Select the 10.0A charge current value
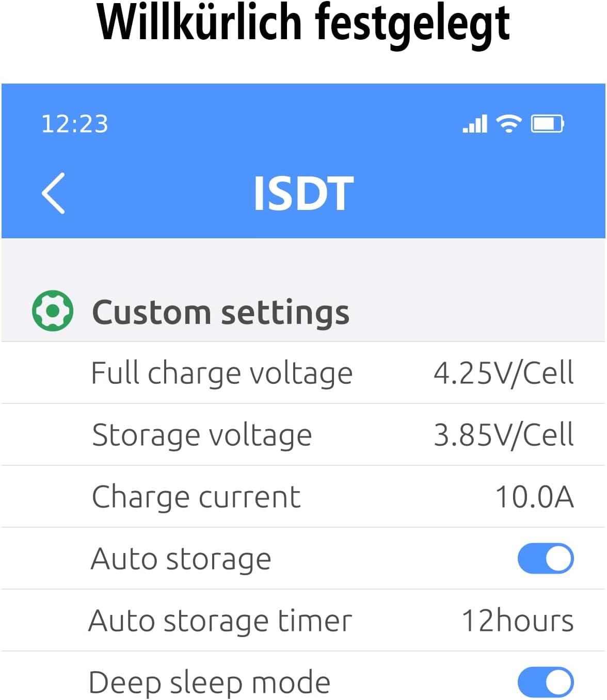607x700 pixels. coord(534,497)
